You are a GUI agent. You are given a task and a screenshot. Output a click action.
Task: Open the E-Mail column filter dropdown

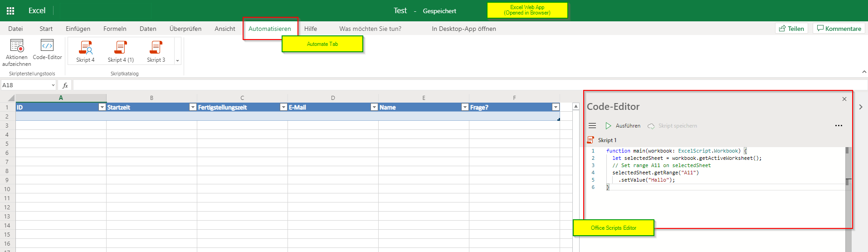tap(374, 107)
